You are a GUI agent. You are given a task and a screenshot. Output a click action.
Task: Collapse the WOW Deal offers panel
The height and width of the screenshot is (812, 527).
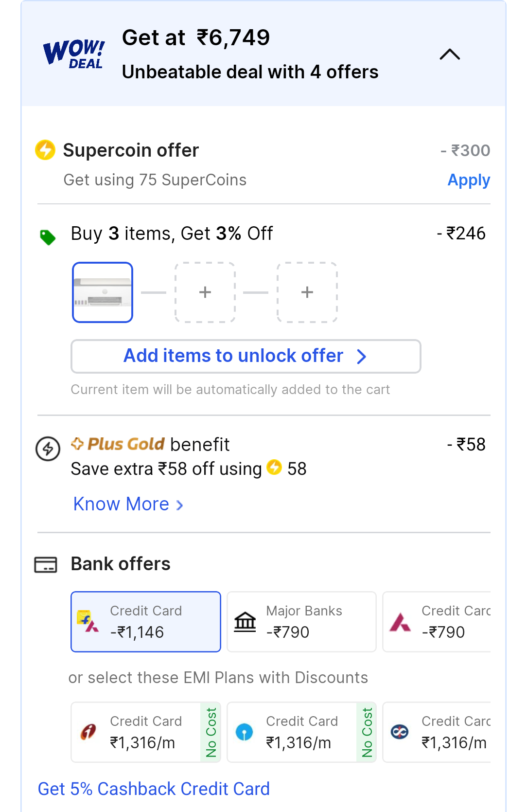(x=450, y=54)
